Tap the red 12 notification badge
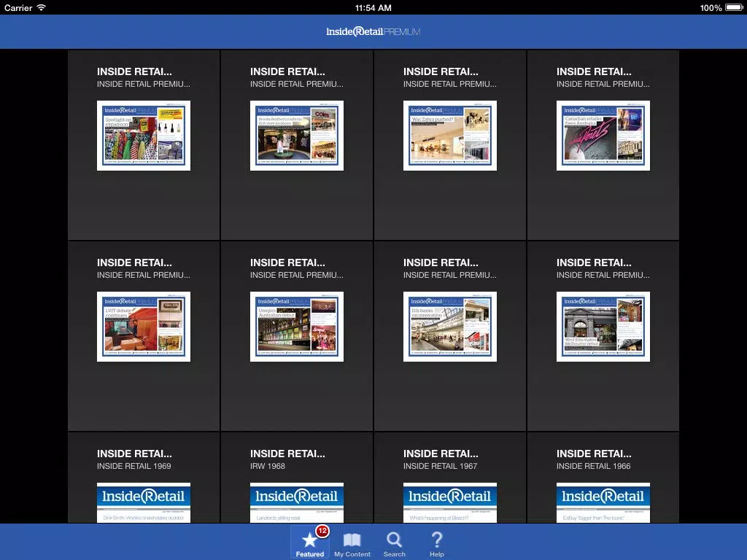The width and height of the screenshot is (747, 560). pos(322,531)
